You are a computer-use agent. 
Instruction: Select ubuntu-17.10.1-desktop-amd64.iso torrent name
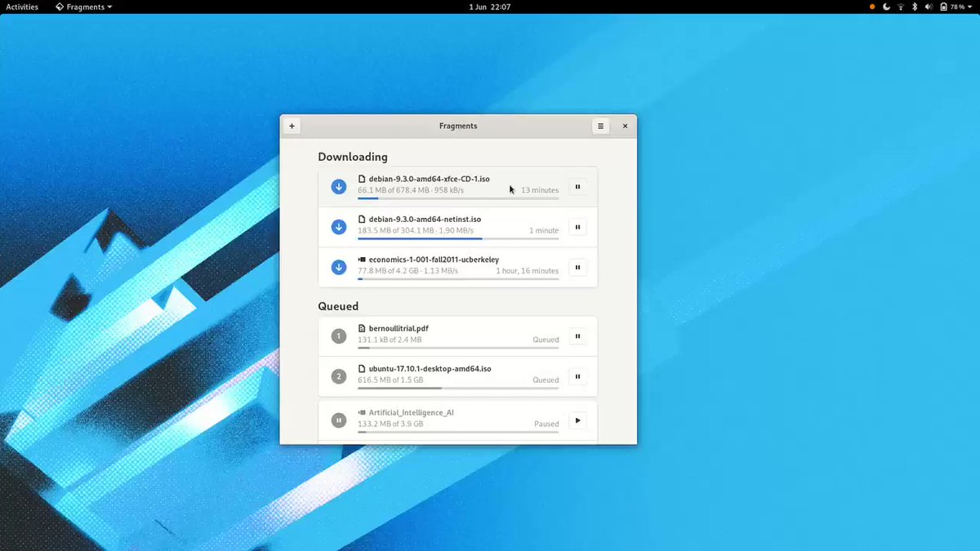click(x=430, y=369)
